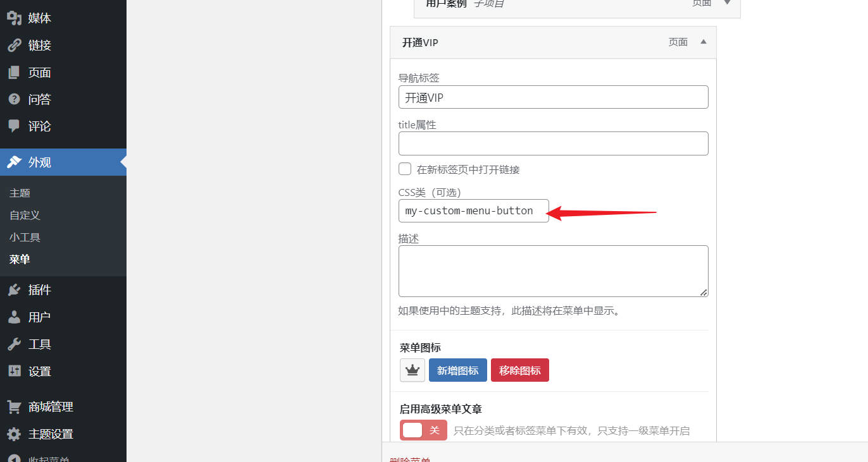
Task: Click the Q&A (问答) question mark icon
Action: [x=14, y=99]
